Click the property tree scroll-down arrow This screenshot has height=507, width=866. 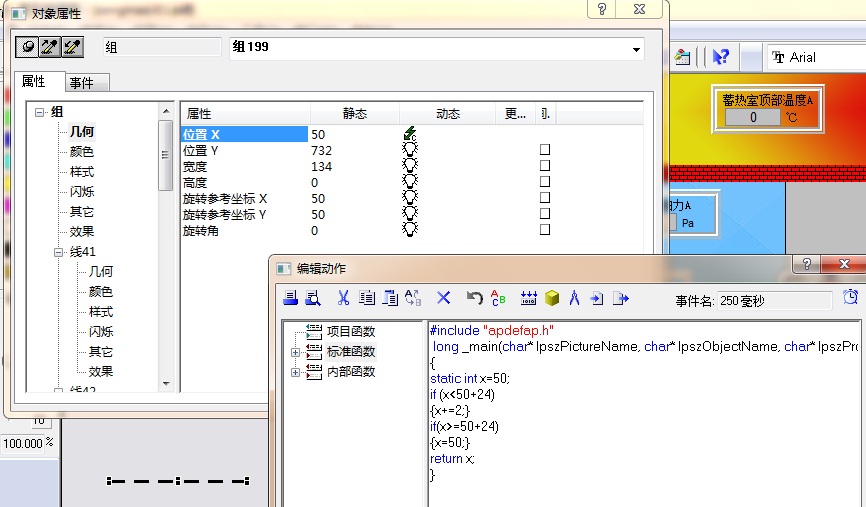pyautogui.click(x=166, y=383)
